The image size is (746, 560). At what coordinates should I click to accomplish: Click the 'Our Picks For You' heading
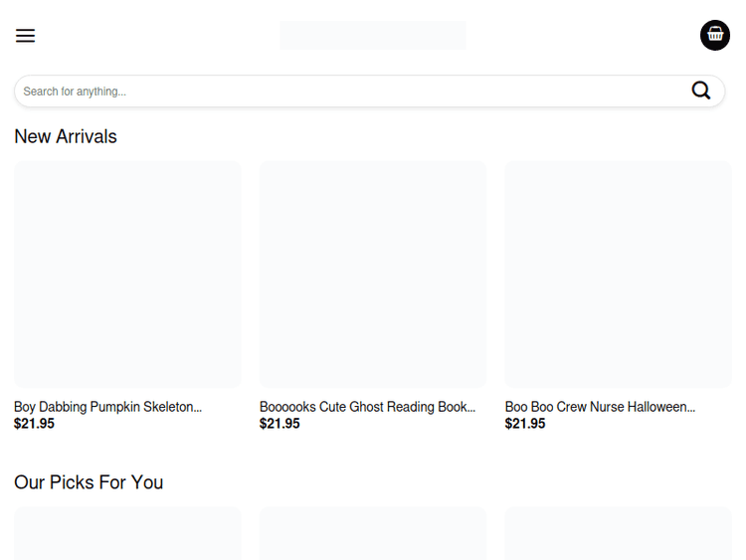(89, 482)
